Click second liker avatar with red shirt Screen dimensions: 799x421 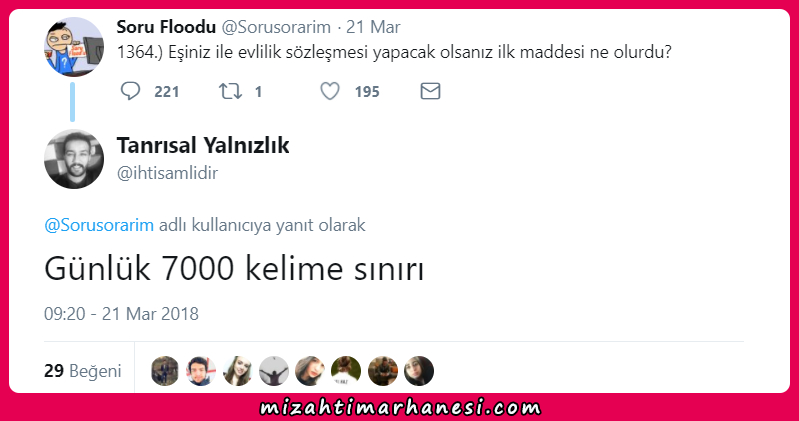[201, 371]
